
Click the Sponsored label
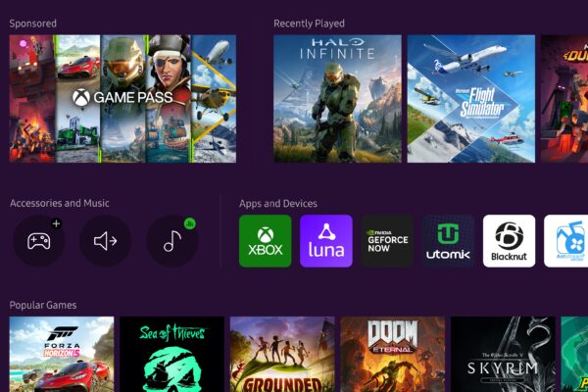[x=33, y=24]
